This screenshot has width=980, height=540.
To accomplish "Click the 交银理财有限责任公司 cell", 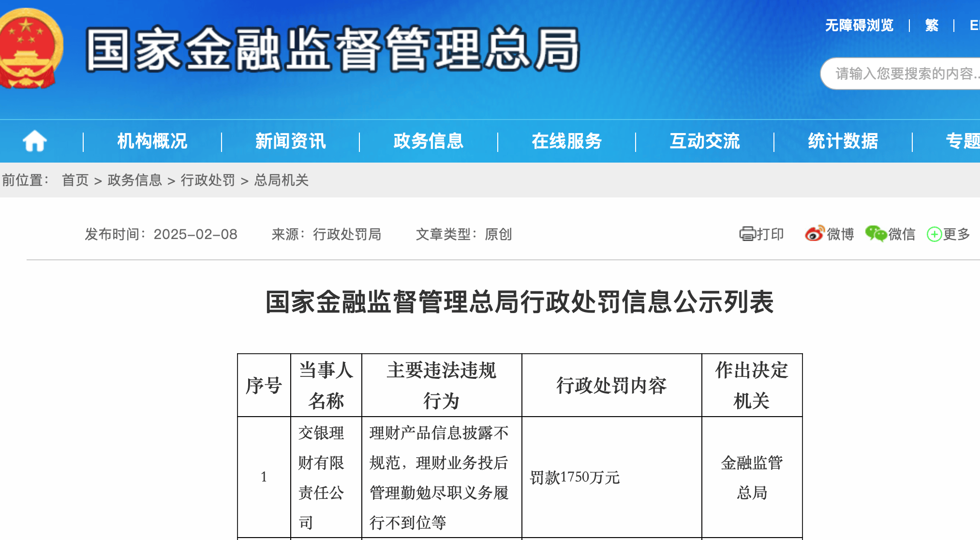I will tap(326, 477).
